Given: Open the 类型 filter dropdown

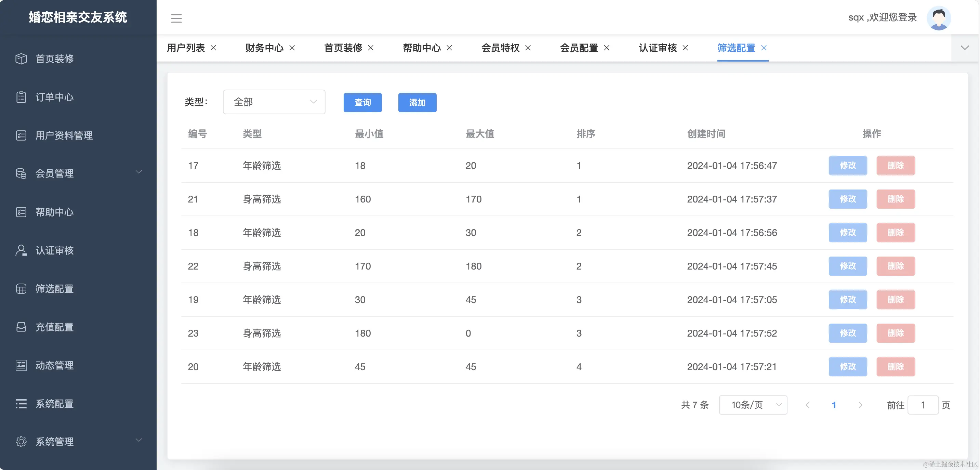Looking at the screenshot, I should coord(274,102).
